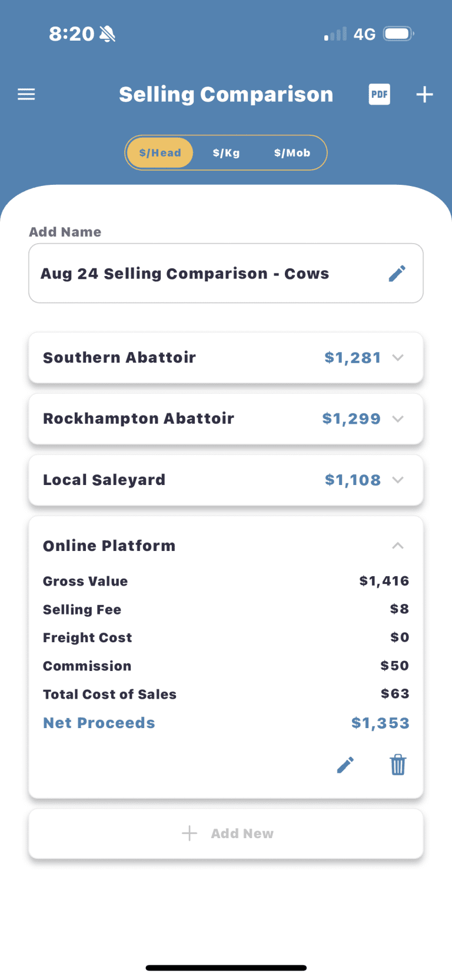The width and height of the screenshot is (452, 980).
Task: Edit the Online Platform entry
Action: (x=345, y=765)
